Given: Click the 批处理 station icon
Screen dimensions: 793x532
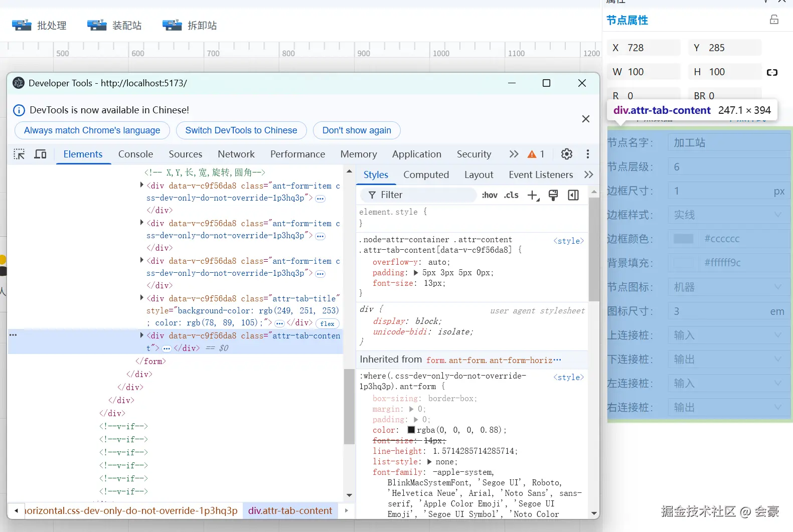Looking at the screenshot, I should 22,25.
